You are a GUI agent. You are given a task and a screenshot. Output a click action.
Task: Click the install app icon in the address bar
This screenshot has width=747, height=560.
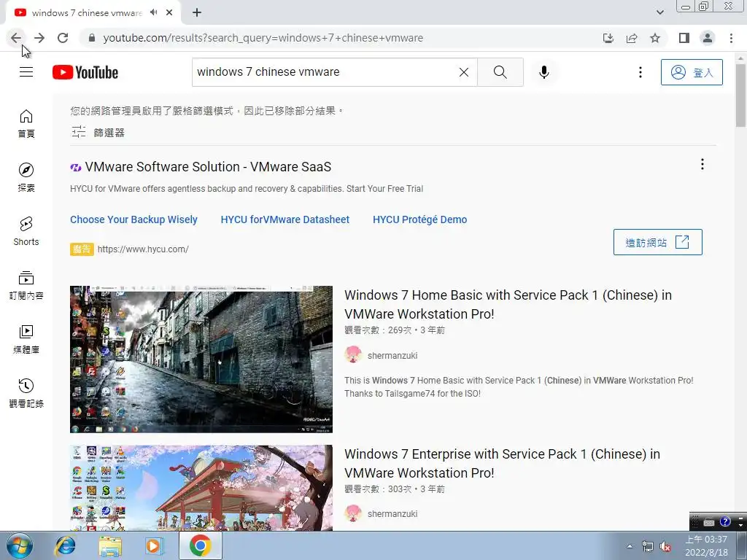pos(608,38)
